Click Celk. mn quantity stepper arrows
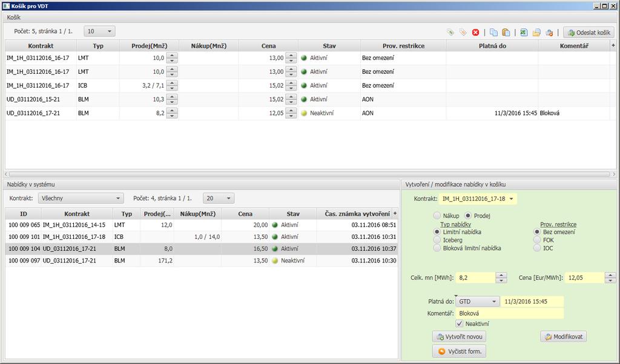This screenshot has height=364, width=620. tap(501, 278)
